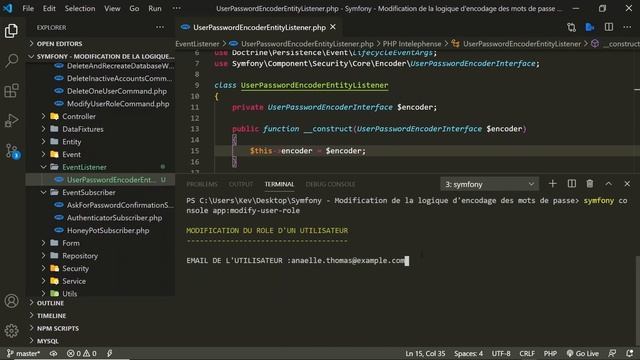Change line endings via CRLF indicator
The height and width of the screenshot is (360, 640).
tap(527, 353)
